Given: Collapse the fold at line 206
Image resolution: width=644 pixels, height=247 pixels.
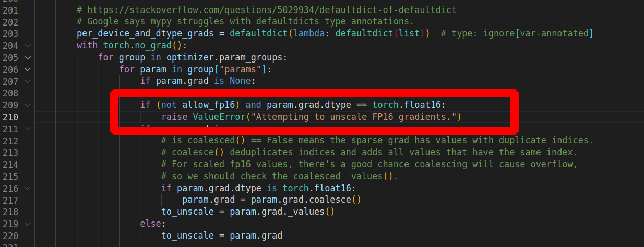Looking at the screenshot, I should point(28,69).
